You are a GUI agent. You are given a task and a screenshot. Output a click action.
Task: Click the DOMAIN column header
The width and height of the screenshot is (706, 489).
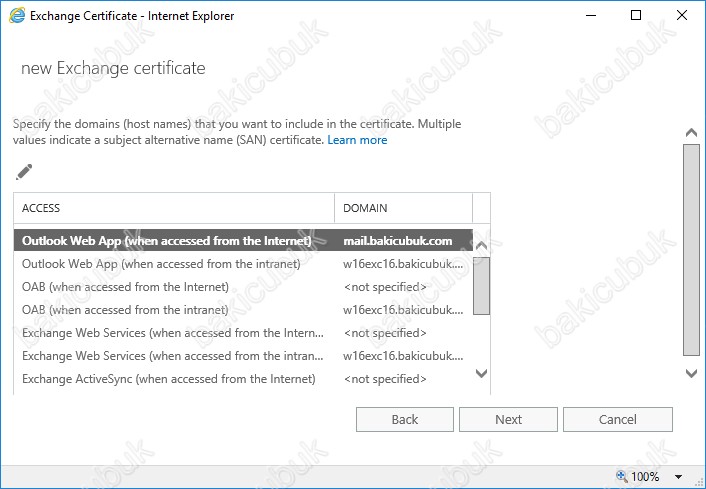tap(403, 208)
